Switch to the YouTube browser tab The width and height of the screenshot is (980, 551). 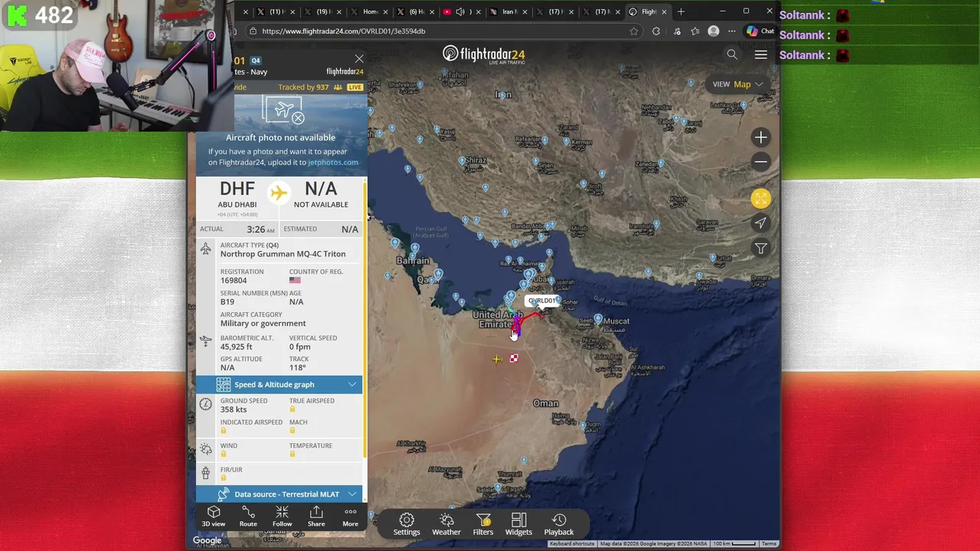point(462,11)
